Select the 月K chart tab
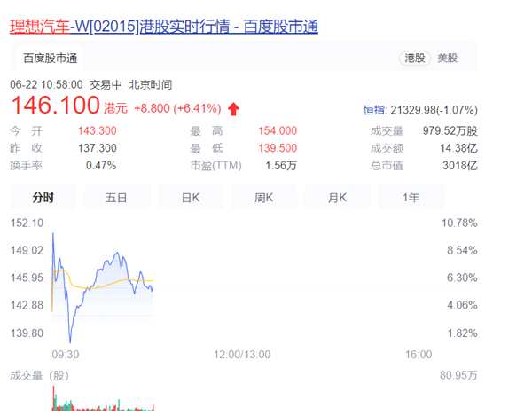 [x=337, y=197]
